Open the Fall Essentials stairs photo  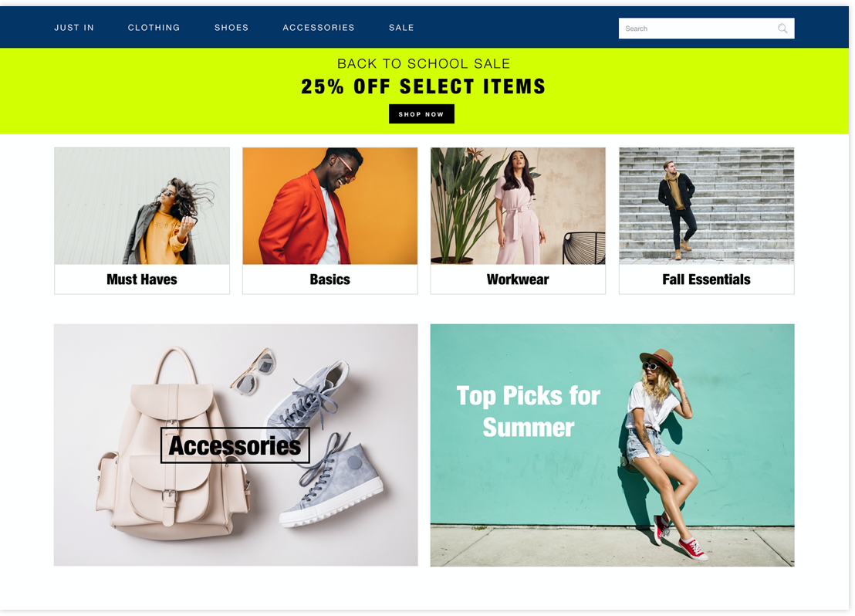pyautogui.click(x=707, y=206)
